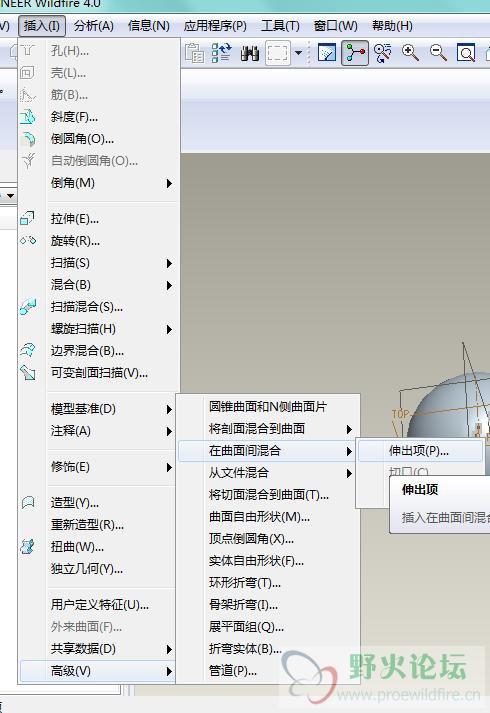This screenshot has height=713, width=490.
Task: Expand the 注释(A) submenu
Action: pos(99,431)
